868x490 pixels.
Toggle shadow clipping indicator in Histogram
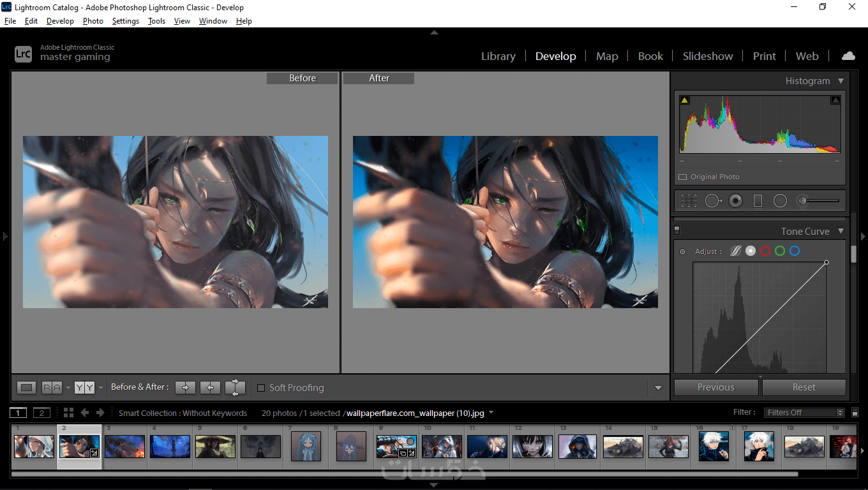(684, 100)
